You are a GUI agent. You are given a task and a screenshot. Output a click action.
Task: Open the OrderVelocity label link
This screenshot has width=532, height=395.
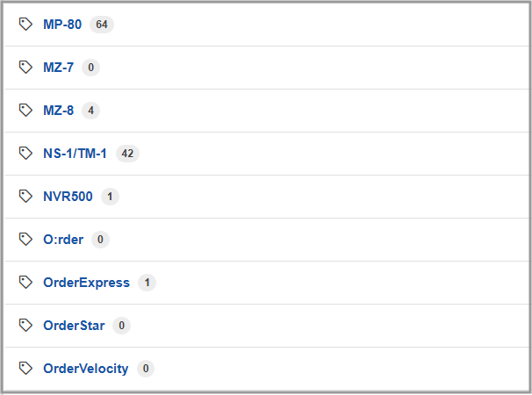(x=85, y=369)
